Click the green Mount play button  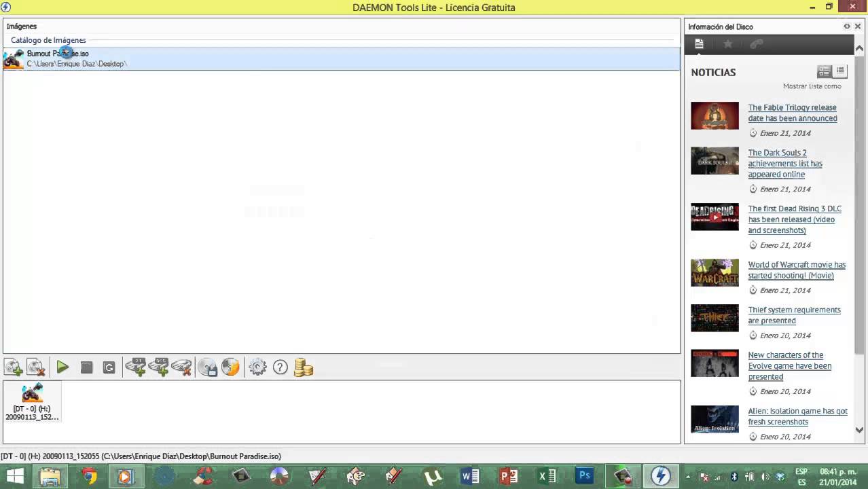tap(62, 367)
